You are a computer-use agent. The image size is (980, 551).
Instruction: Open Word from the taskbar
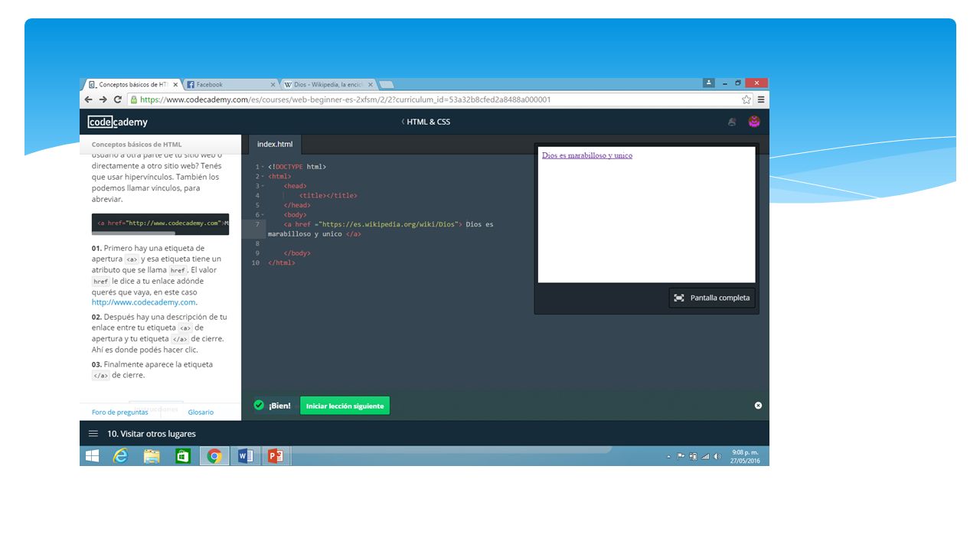pyautogui.click(x=246, y=456)
